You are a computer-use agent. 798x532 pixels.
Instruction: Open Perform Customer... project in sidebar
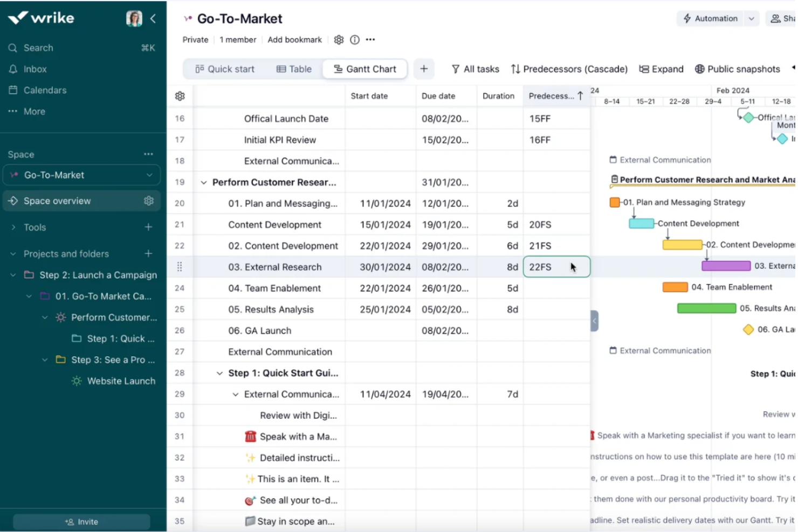[107, 317]
